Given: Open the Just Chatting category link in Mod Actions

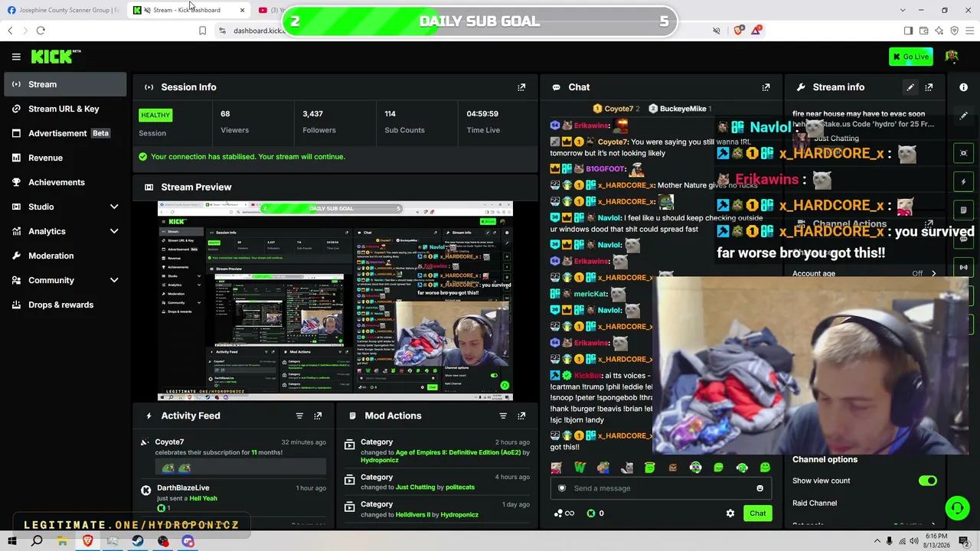Looking at the screenshot, I should [415, 487].
